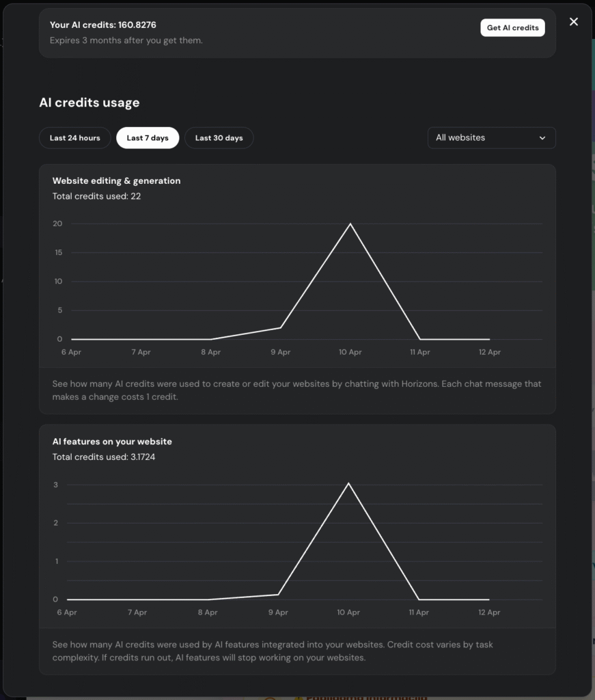The height and width of the screenshot is (700, 595).
Task: Click the usage peak above 10 Apr
Action: click(350, 224)
